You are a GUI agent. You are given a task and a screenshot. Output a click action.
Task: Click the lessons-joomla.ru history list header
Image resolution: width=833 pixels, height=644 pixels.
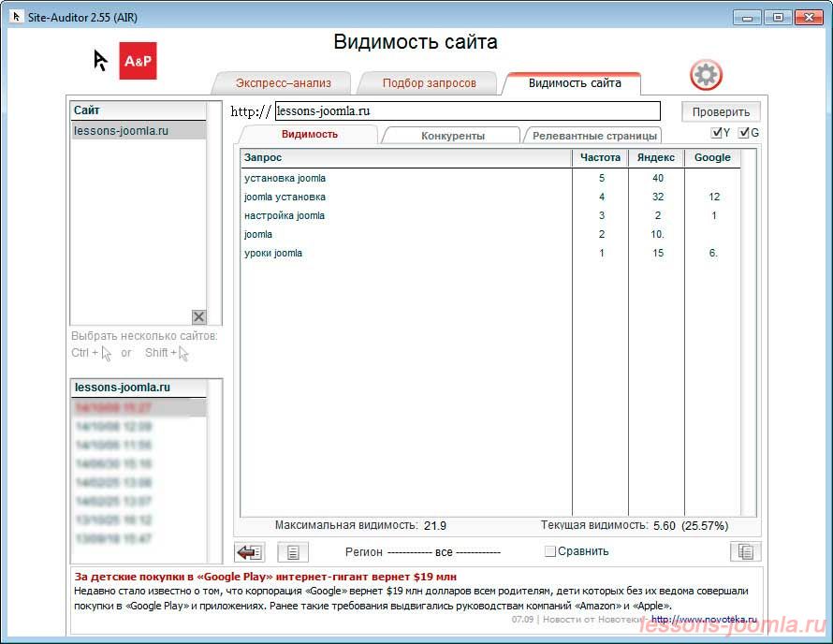coord(139,388)
